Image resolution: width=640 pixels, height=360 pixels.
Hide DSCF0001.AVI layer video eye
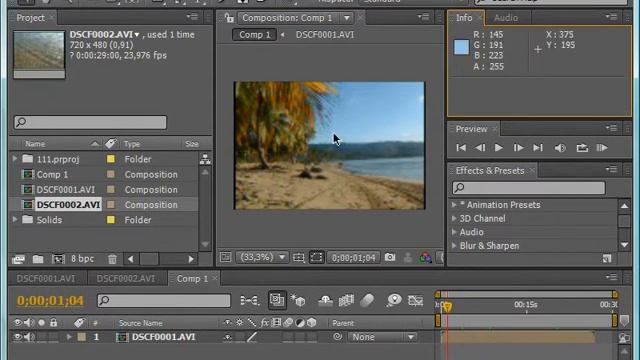18,337
